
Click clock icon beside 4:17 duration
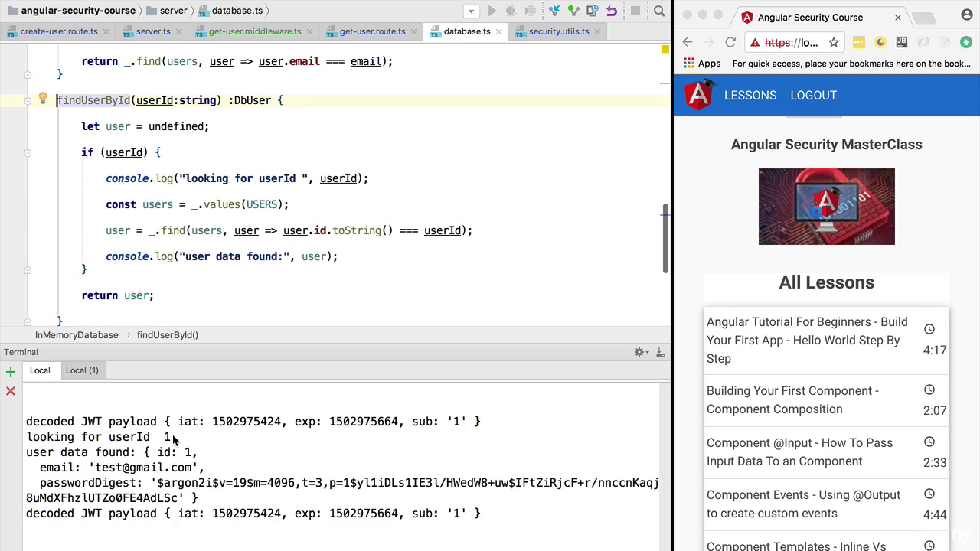pos(929,329)
